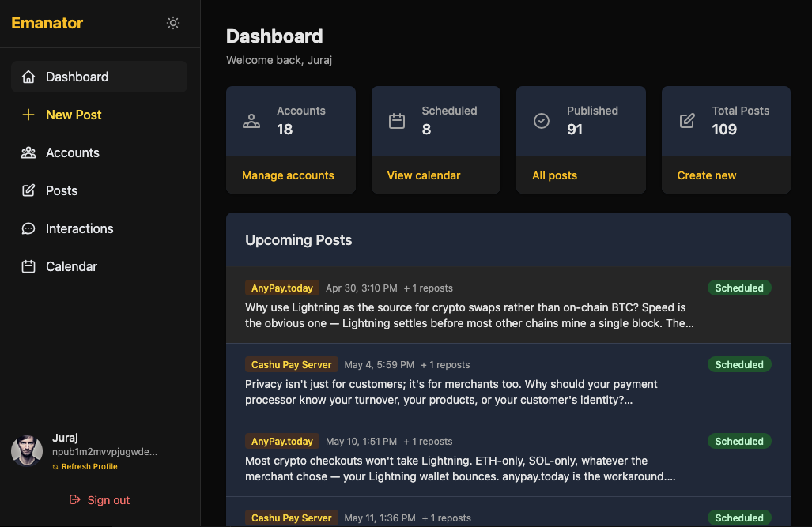Click the Published card checkmark icon
This screenshot has height=527, width=812.
click(542, 121)
